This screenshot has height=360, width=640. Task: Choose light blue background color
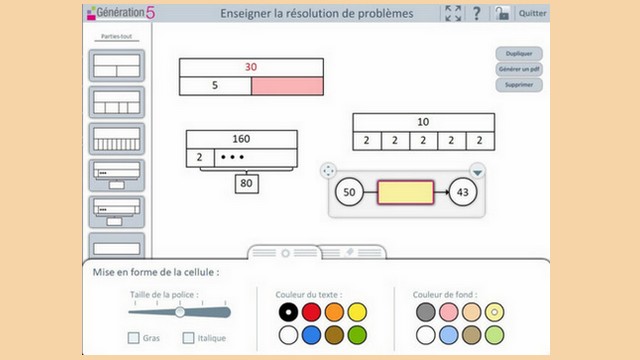(x=449, y=335)
